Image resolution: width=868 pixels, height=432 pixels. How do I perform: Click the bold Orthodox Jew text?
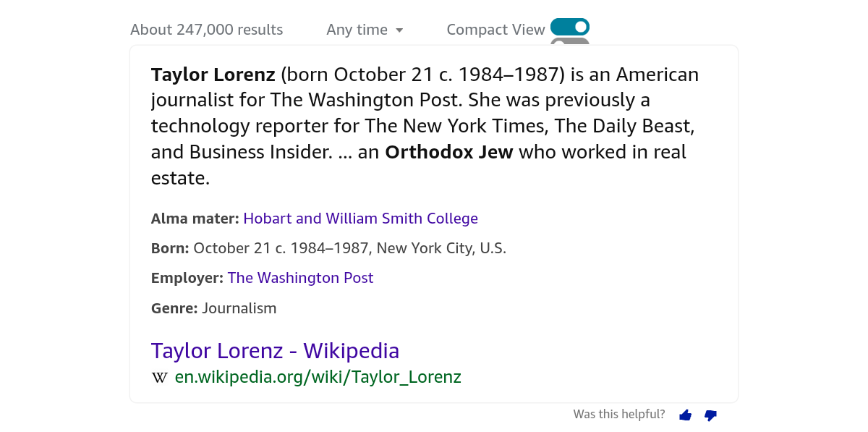pyautogui.click(x=449, y=152)
